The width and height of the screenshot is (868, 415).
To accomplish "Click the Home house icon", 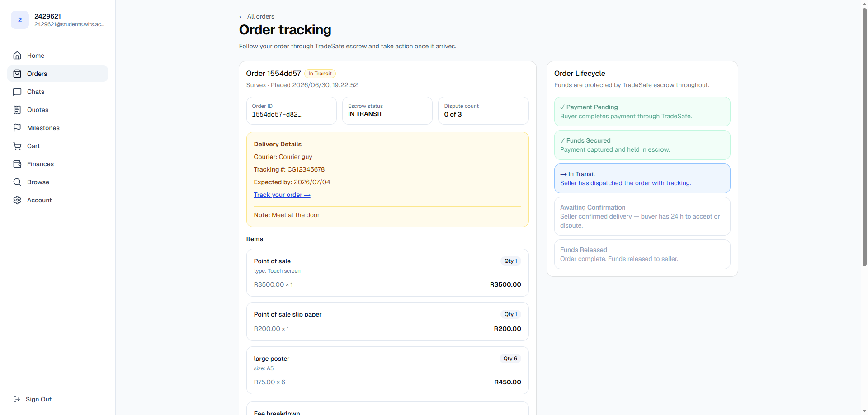I will [x=17, y=56].
